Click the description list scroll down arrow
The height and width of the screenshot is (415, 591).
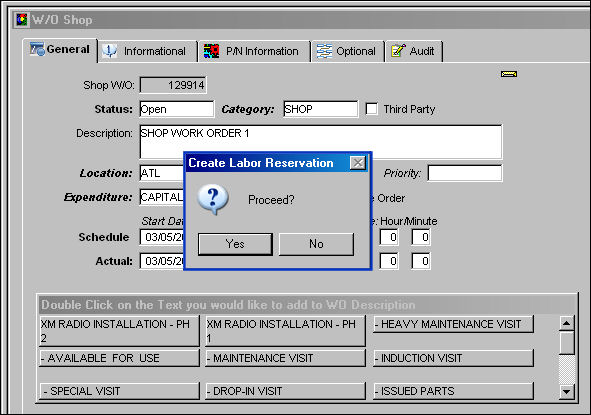pos(567,392)
